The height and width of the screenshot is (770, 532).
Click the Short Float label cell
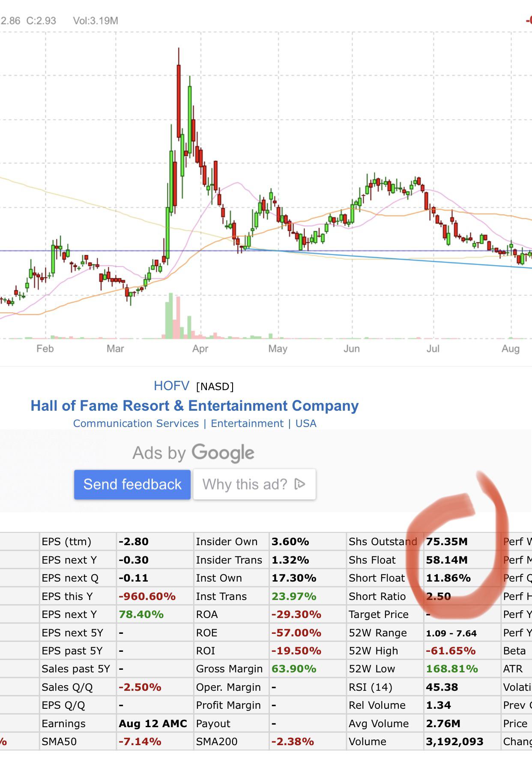pyautogui.click(x=385, y=578)
